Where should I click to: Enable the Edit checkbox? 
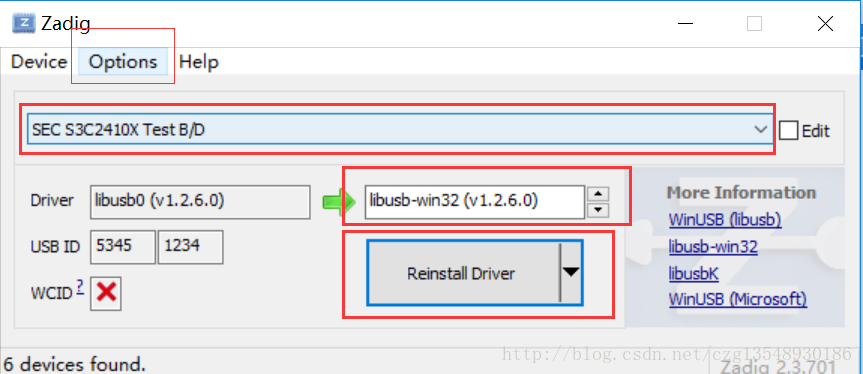coord(788,131)
